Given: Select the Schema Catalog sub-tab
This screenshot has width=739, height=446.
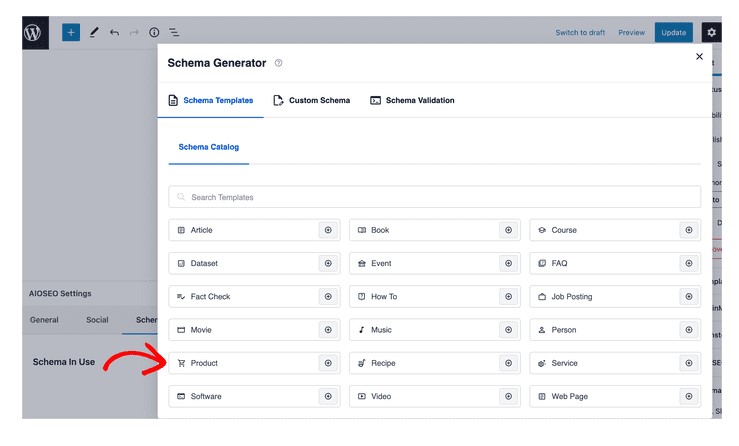Looking at the screenshot, I should (209, 147).
